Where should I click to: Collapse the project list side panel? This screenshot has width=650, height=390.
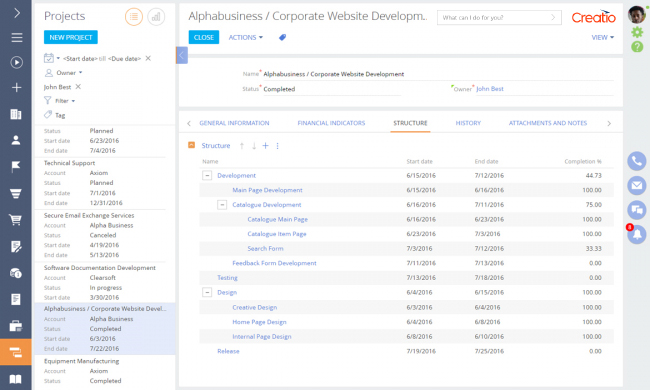(182, 55)
